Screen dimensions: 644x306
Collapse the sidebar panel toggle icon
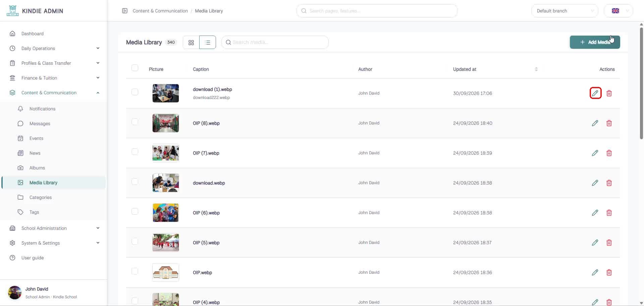pyautogui.click(x=125, y=11)
